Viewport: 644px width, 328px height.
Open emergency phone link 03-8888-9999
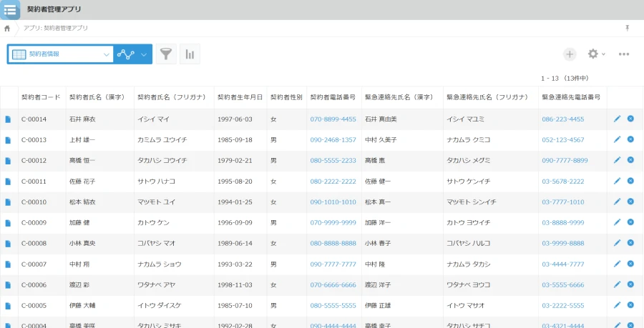tap(563, 223)
